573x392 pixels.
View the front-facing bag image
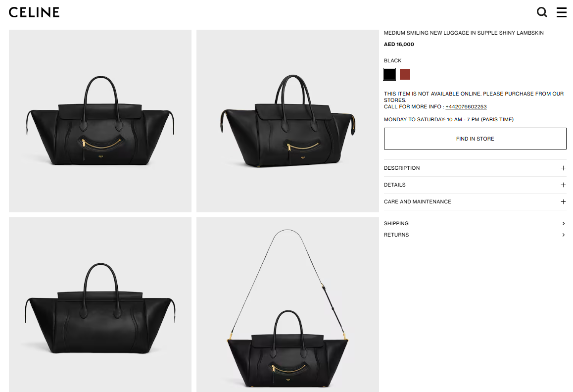point(100,121)
